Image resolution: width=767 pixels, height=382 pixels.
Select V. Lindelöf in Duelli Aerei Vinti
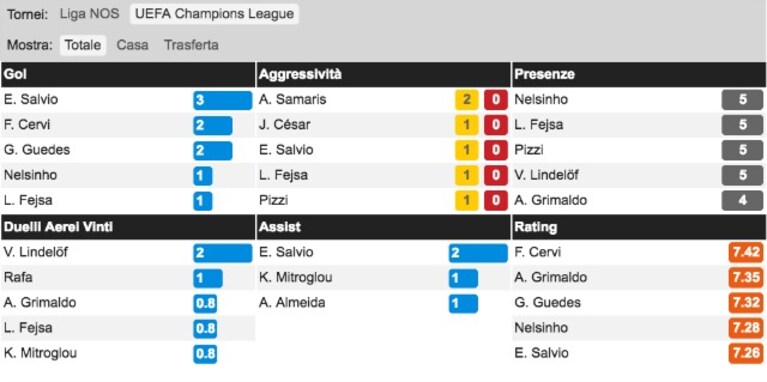click(36, 252)
